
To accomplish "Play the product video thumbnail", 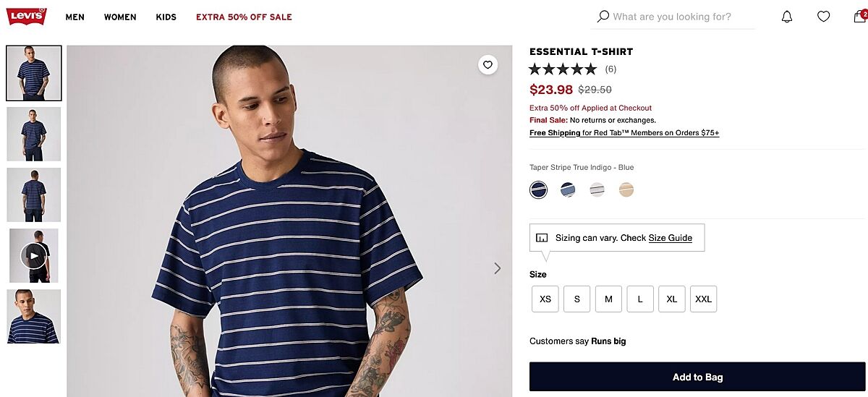I will click(x=33, y=255).
